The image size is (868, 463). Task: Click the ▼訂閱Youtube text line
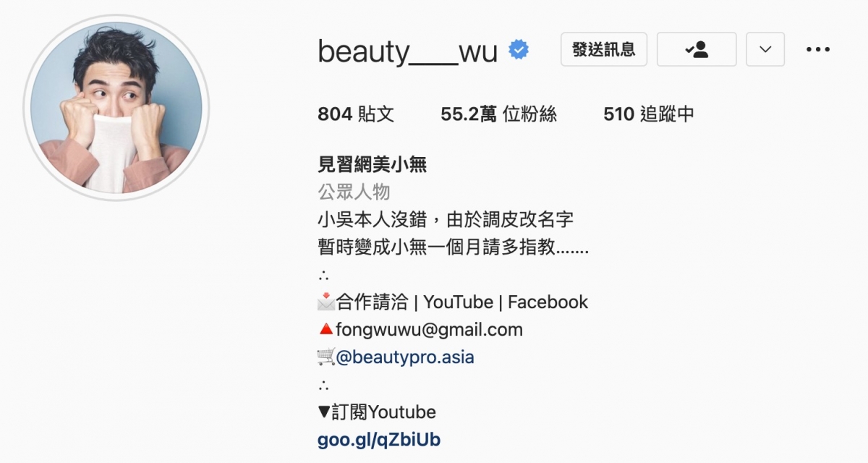(377, 412)
